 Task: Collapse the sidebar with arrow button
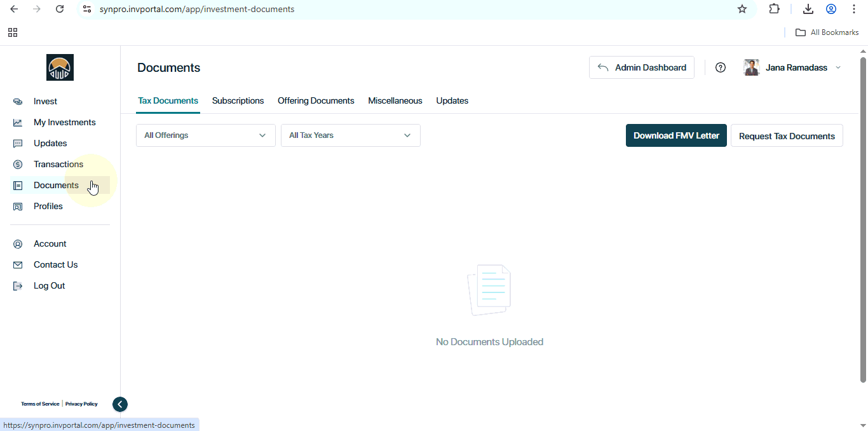(120, 404)
